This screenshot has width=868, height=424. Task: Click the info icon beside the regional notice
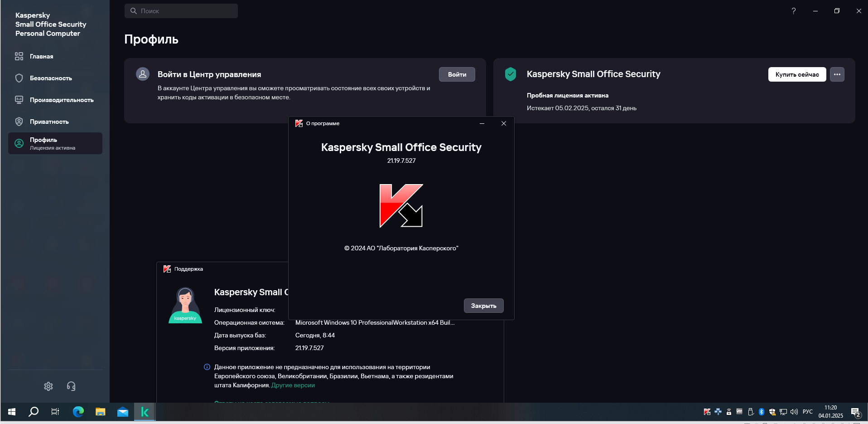pyautogui.click(x=207, y=367)
